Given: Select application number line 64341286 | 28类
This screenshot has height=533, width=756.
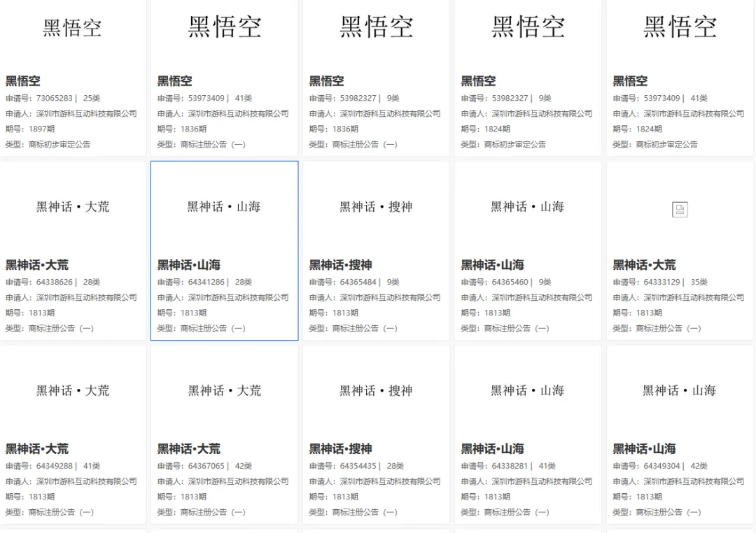Looking at the screenshot, I should 205,283.
